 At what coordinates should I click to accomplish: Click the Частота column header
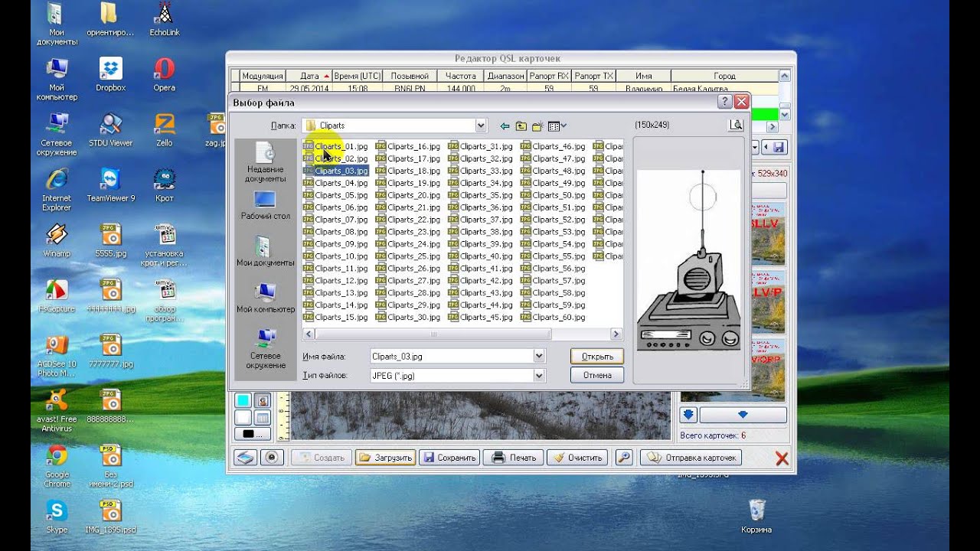click(460, 76)
